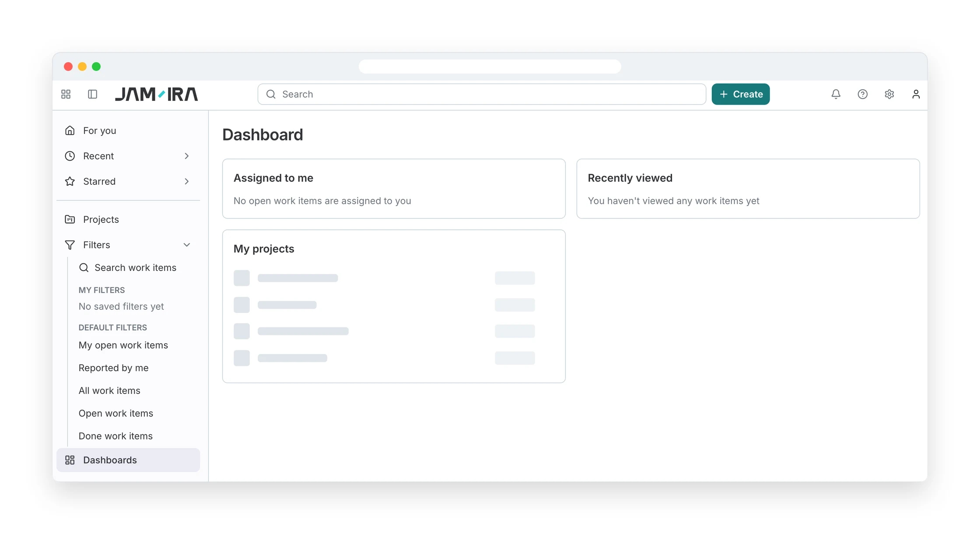The image size is (980, 534).
Task: Click the Recent clock icon
Action: point(70,156)
